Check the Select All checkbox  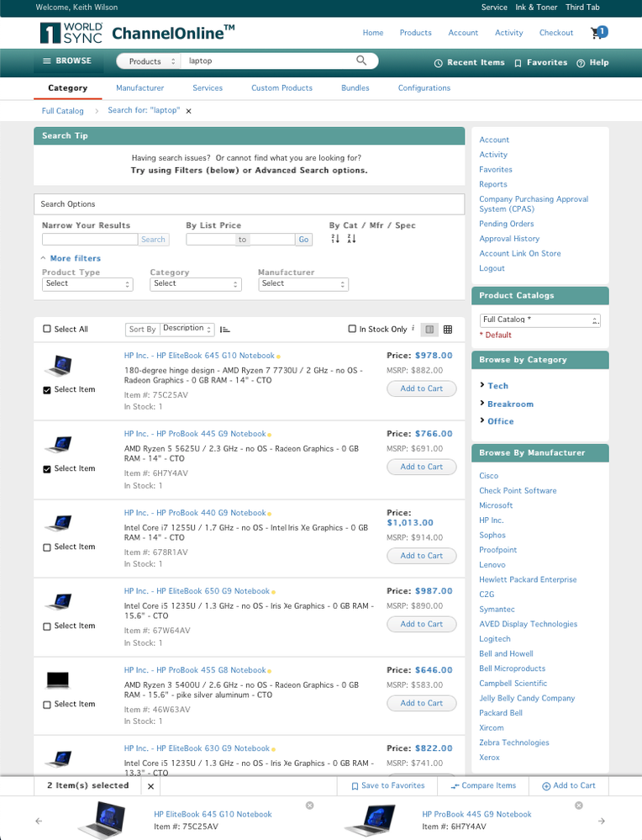(47, 330)
